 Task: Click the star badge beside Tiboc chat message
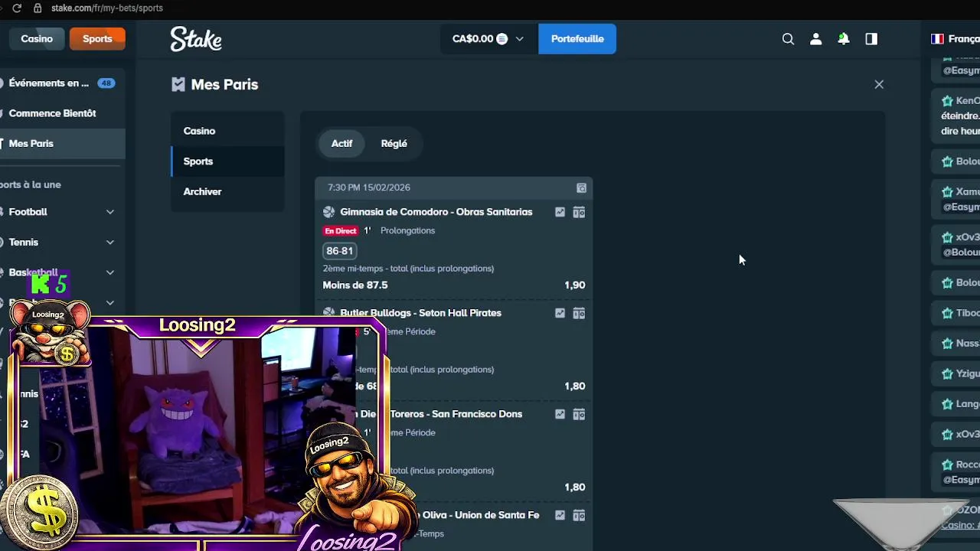click(x=947, y=313)
